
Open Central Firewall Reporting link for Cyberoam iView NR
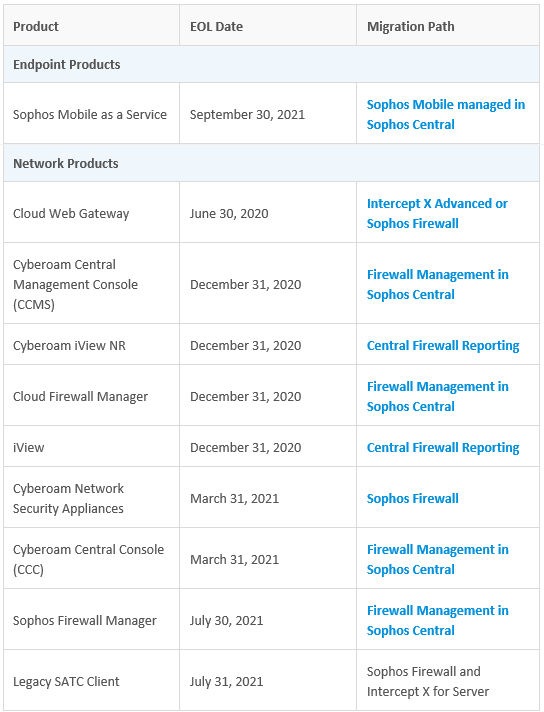443,346
